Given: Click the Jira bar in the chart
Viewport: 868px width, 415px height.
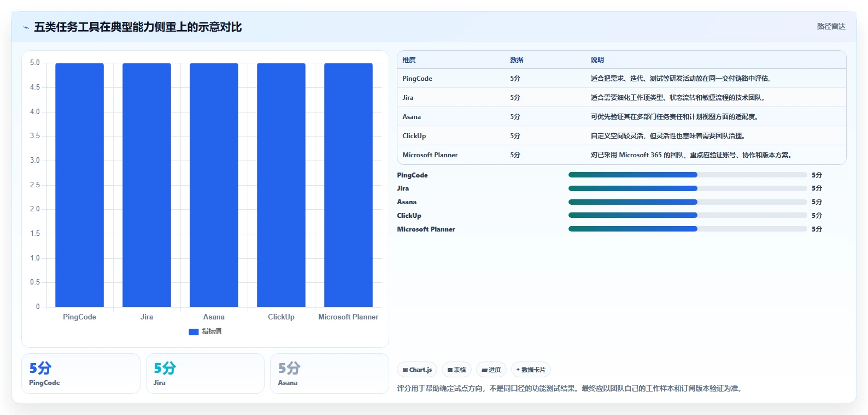Looking at the screenshot, I should pyautogui.click(x=146, y=185).
